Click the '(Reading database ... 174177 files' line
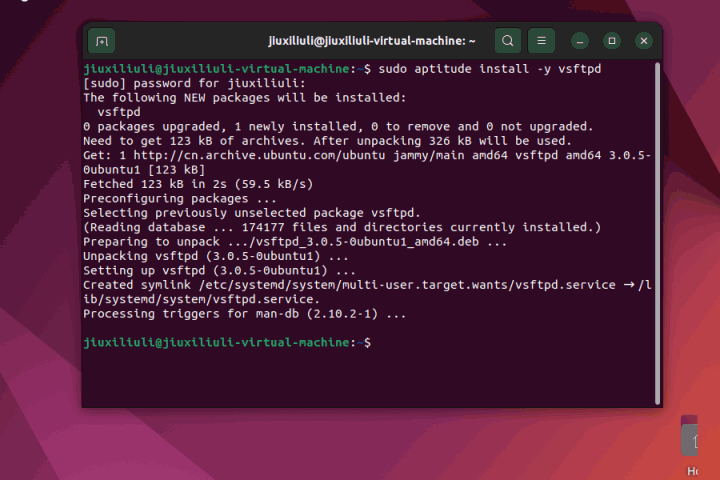The width and height of the screenshot is (720, 480). pyautogui.click(x=342, y=227)
